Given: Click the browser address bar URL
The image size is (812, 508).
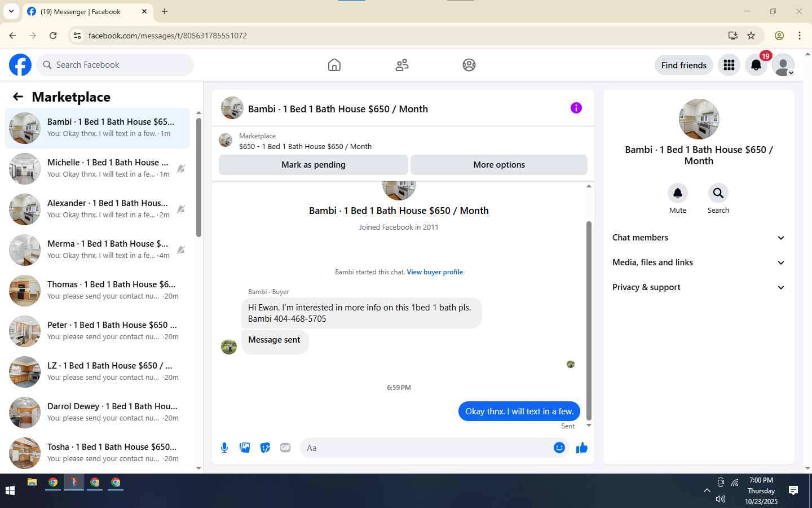Looking at the screenshot, I should tap(167, 36).
